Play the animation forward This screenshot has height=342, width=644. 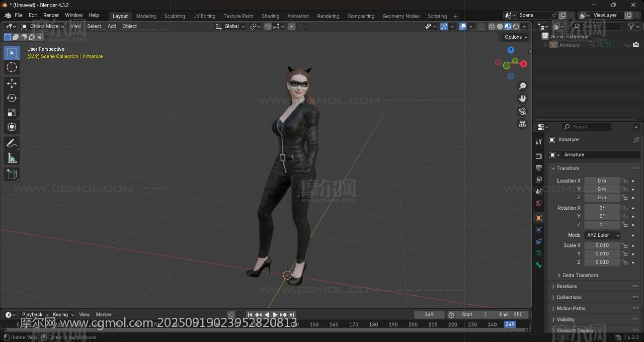point(275,315)
